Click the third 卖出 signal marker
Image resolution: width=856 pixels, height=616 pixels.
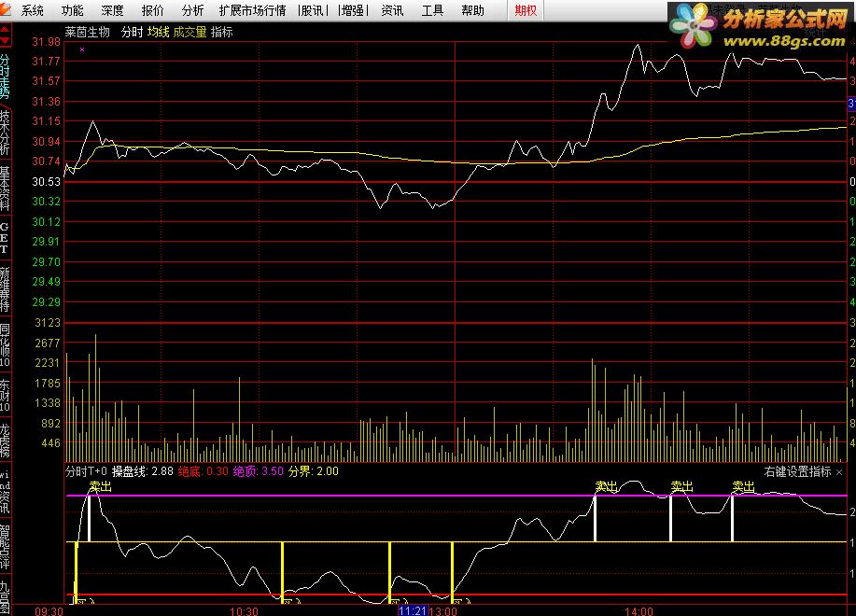click(x=681, y=486)
